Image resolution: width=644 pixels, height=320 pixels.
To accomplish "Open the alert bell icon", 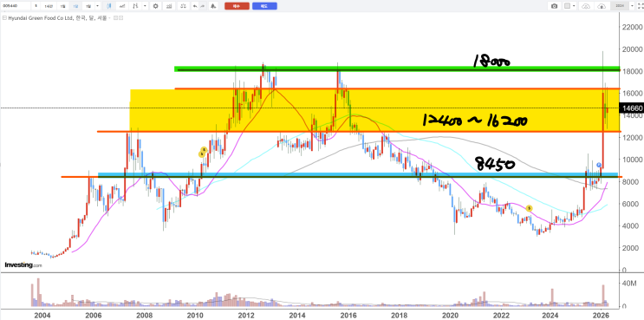I will click(x=212, y=6).
